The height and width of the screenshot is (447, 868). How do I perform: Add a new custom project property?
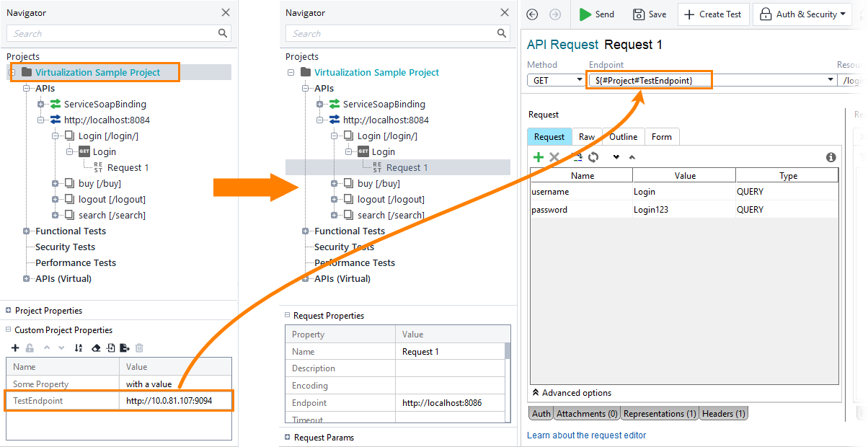pyautogui.click(x=14, y=348)
